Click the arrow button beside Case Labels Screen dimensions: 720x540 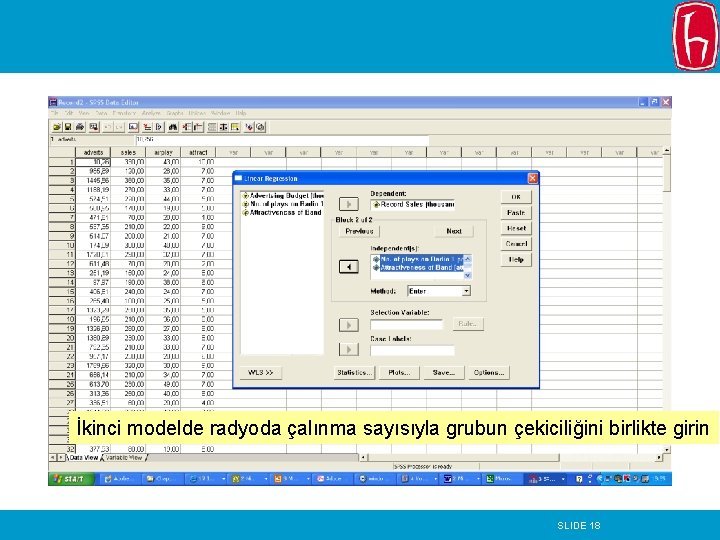349,349
